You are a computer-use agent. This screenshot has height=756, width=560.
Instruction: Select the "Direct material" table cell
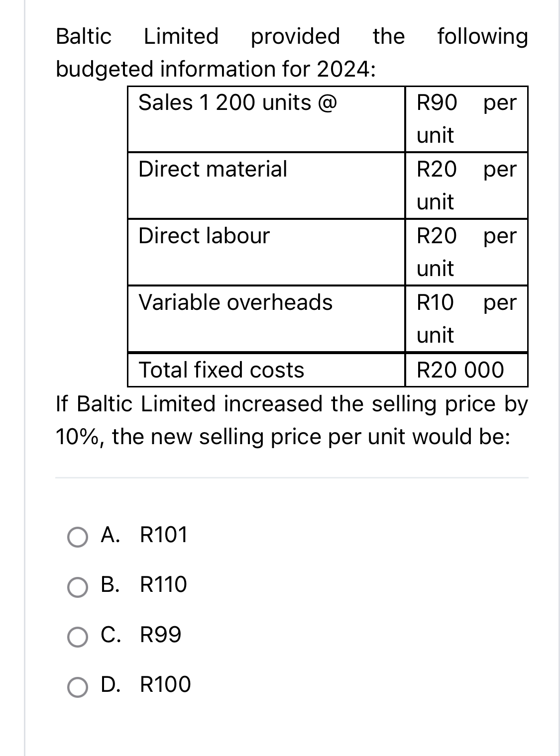click(x=213, y=169)
